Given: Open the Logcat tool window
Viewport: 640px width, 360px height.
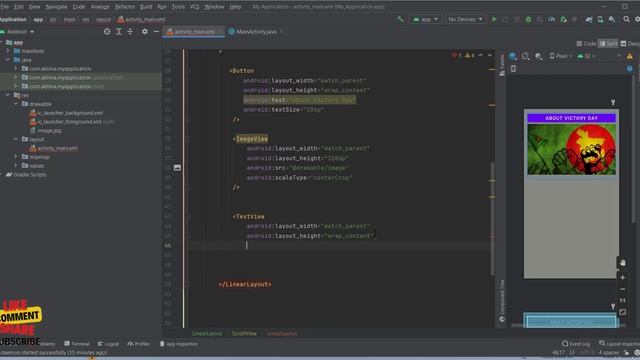Looking at the screenshot, I should pyautogui.click(x=109, y=344).
